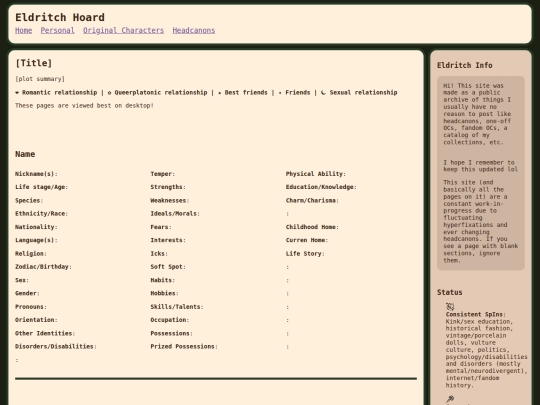
Task: Click the icon above Consistent SpIns
Action: tap(450, 307)
